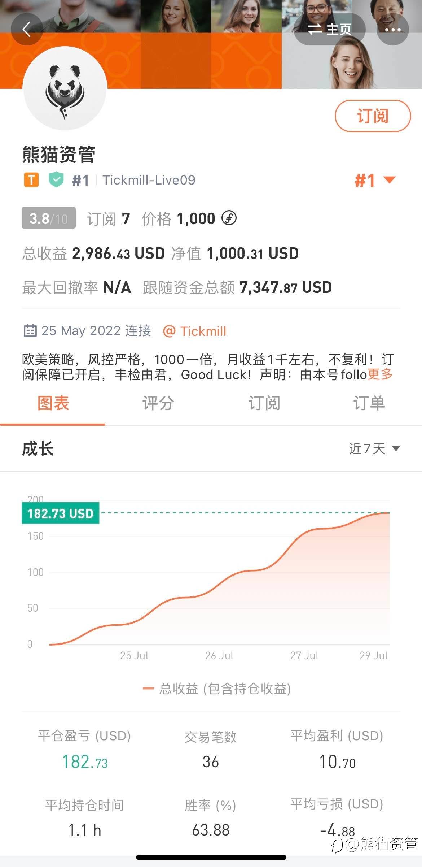Switch to the 评分 tab
The width and height of the screenshot is (422, 868).
(x=158, y=403)
